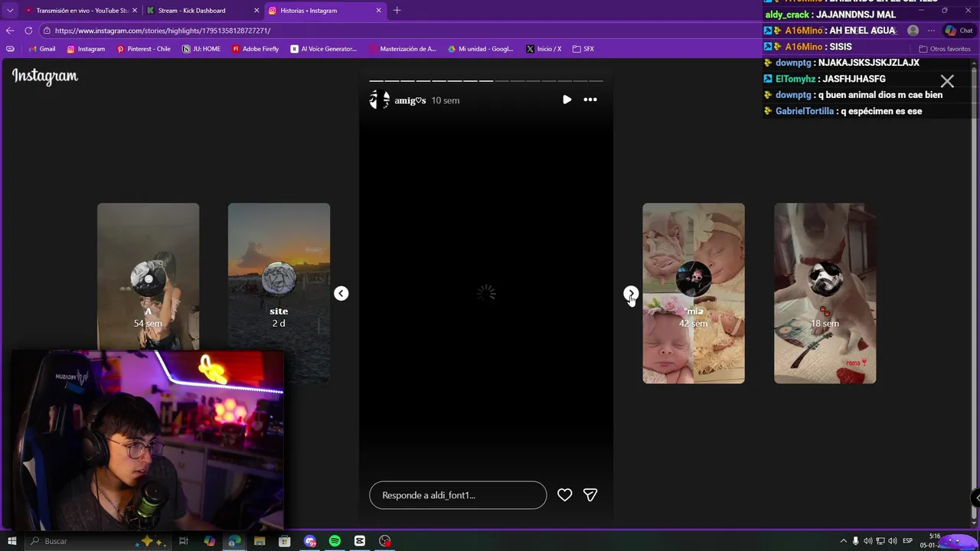Open OBS Studio from the taskbar
This screenshot has width=980, height=551.
385,541
